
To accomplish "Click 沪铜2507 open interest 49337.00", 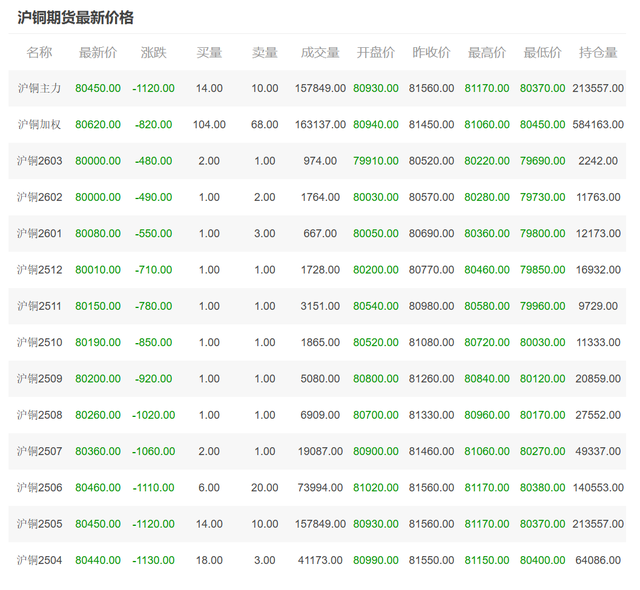I will tap(598, 451).
